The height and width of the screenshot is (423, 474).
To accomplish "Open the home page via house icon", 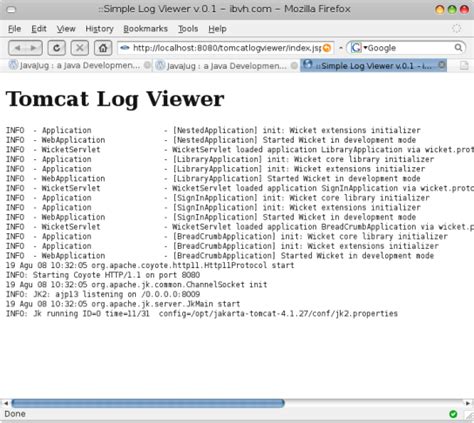I will [x=103, y=48].
